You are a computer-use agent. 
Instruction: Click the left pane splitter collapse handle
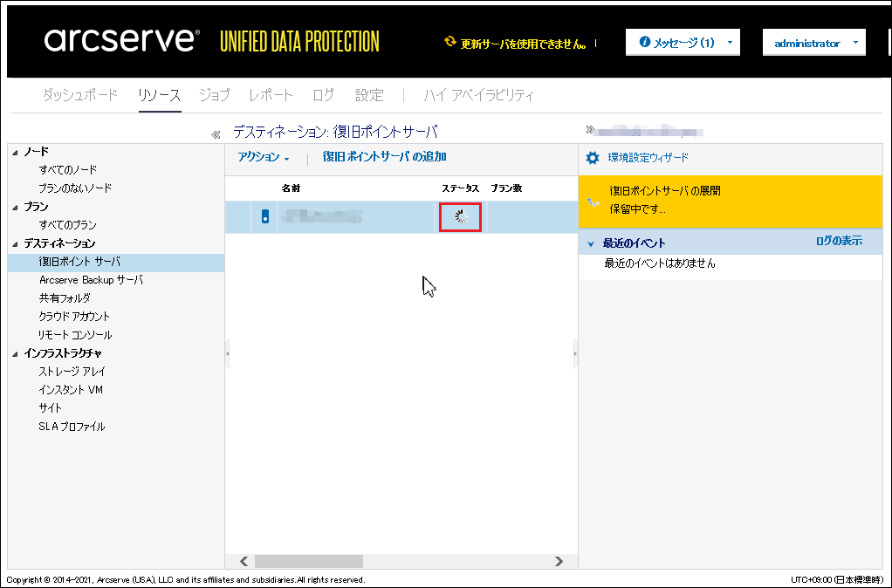tap(228, 353)
